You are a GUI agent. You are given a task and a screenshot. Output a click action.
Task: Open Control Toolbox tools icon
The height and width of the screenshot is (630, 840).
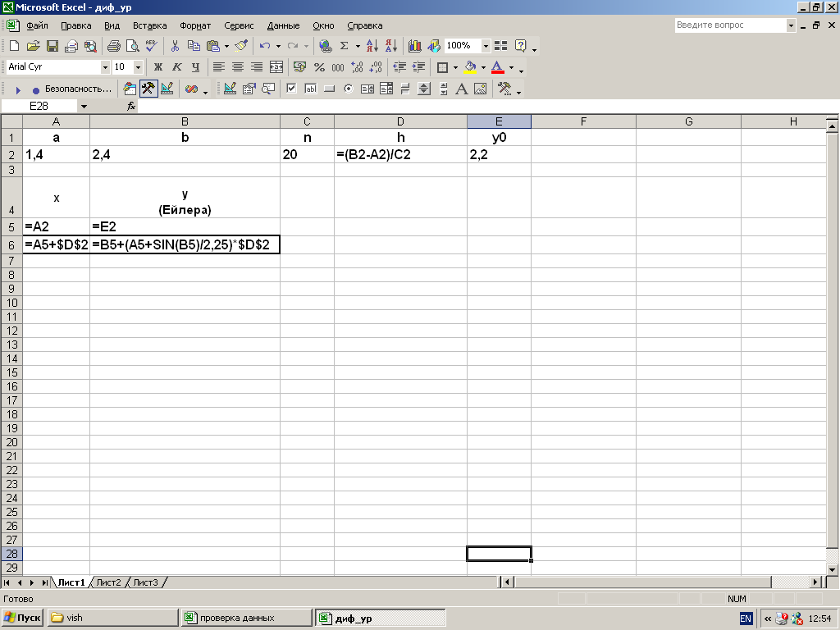pyautogui.click(x=148, y=89)
